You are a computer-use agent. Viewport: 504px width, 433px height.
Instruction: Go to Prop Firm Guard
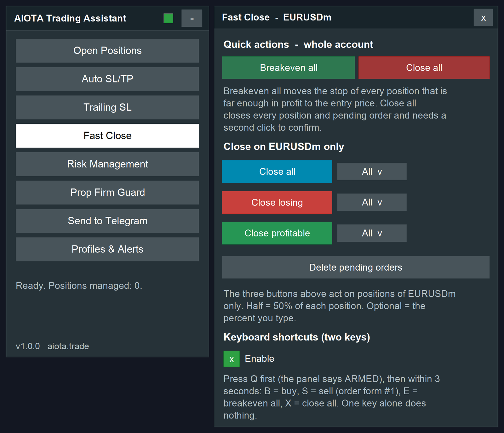[107, 192]
